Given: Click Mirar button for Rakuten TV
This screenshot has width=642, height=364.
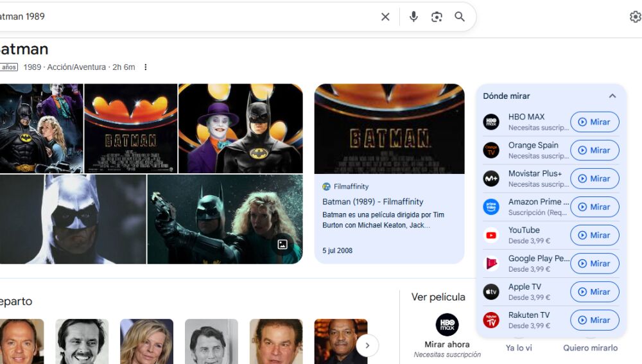Looking at the screenshot, I should 594,320.
